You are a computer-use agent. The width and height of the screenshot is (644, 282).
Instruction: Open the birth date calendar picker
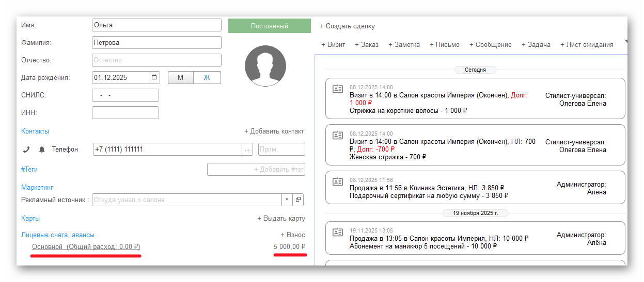coord(154,77)
